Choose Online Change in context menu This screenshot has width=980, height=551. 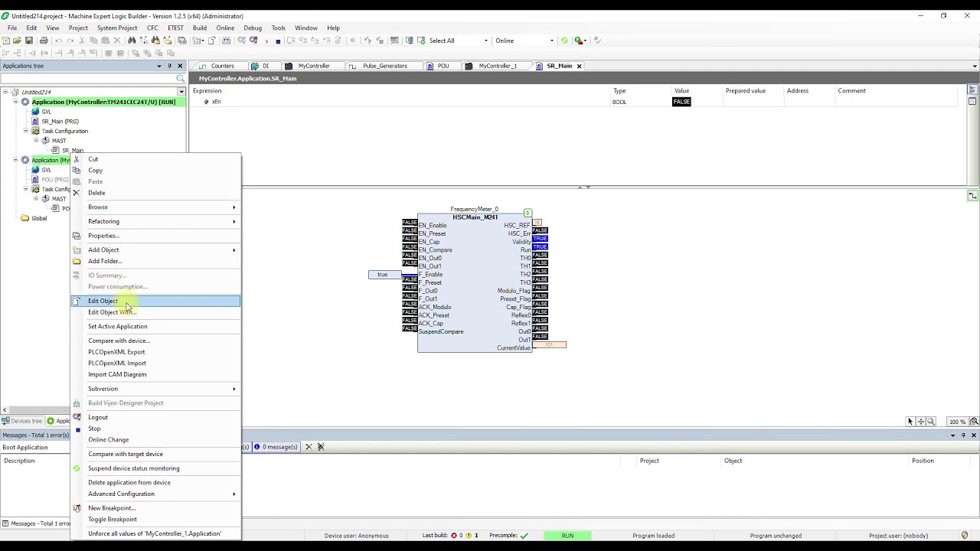tap(156, 440)
